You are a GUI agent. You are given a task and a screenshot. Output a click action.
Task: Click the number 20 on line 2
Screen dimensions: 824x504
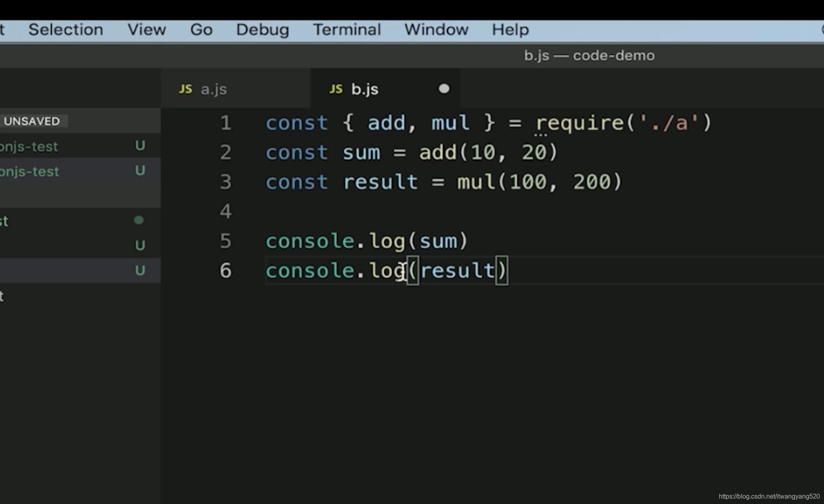pyautogui.click(x=534, y=152)
